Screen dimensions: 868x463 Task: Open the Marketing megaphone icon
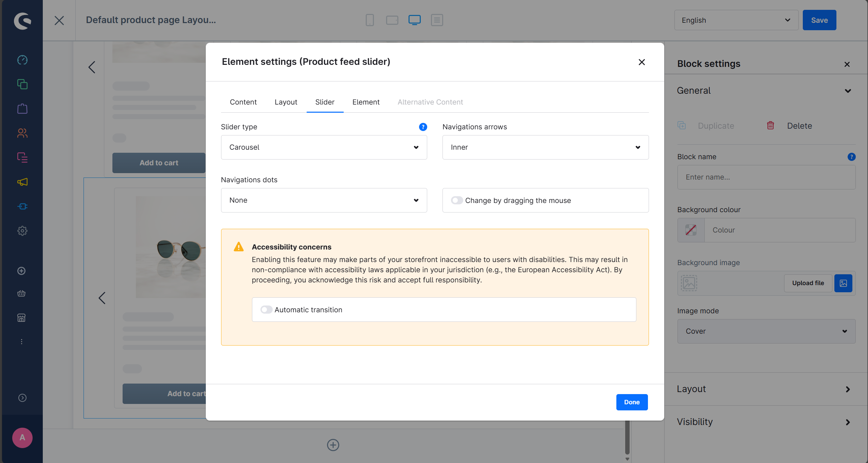(22, 182)
